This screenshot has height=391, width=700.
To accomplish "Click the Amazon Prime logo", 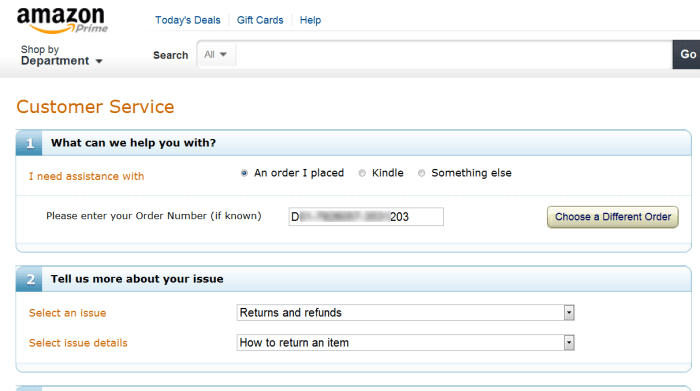I will [62, 20].
